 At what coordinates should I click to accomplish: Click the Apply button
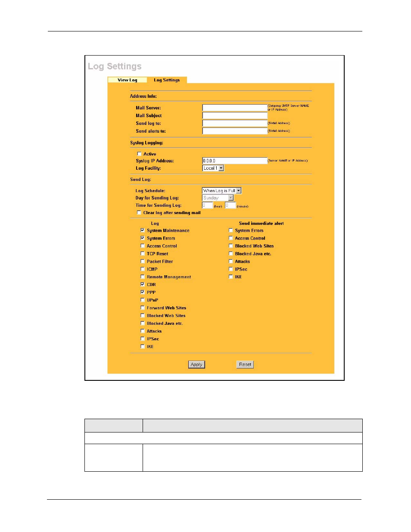click(196, 364)
